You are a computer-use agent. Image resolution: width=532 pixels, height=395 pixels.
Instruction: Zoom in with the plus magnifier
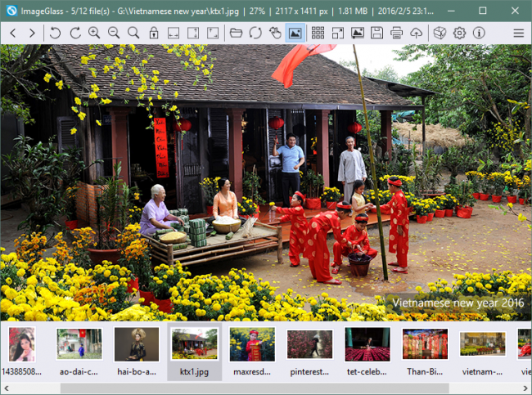coord(94,33)
